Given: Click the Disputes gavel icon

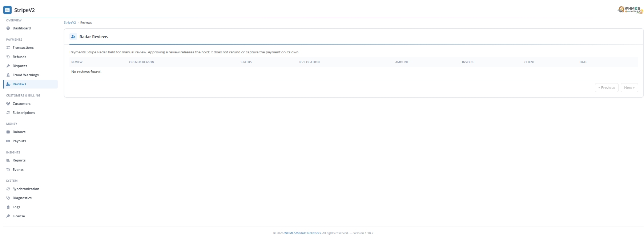Looking at the screenshot, I should coord(8,66).
